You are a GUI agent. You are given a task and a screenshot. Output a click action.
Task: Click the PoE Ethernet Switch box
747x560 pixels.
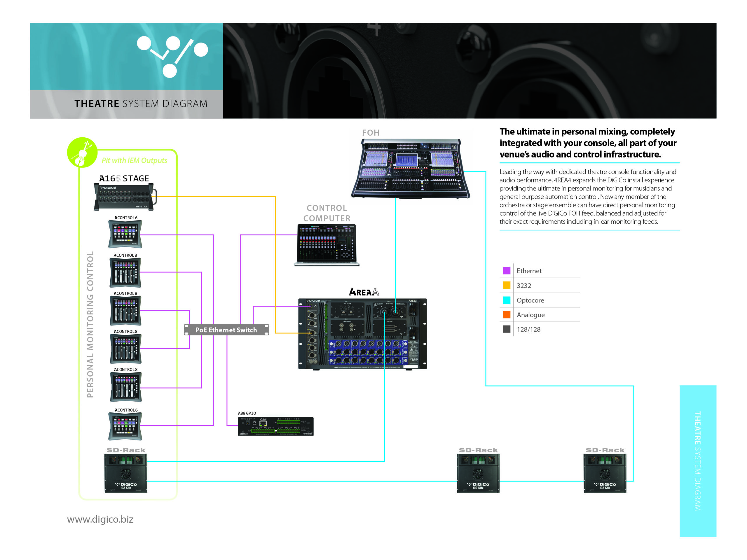click(226, 330)
